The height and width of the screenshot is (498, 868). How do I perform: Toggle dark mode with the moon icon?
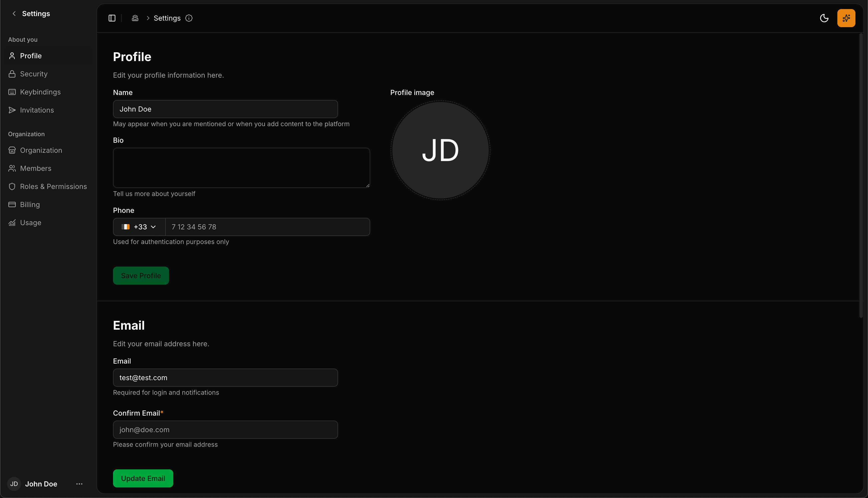tap(824, 18)
